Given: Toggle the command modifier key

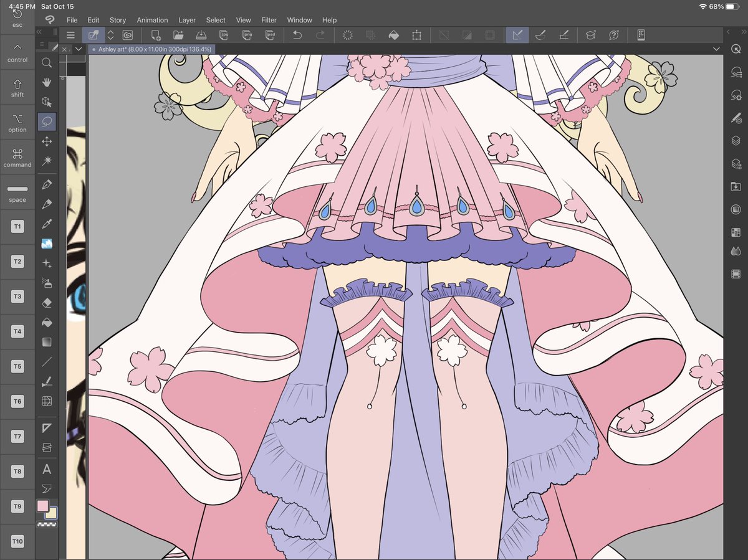Looking at the screenshot, I should [17, 158].
